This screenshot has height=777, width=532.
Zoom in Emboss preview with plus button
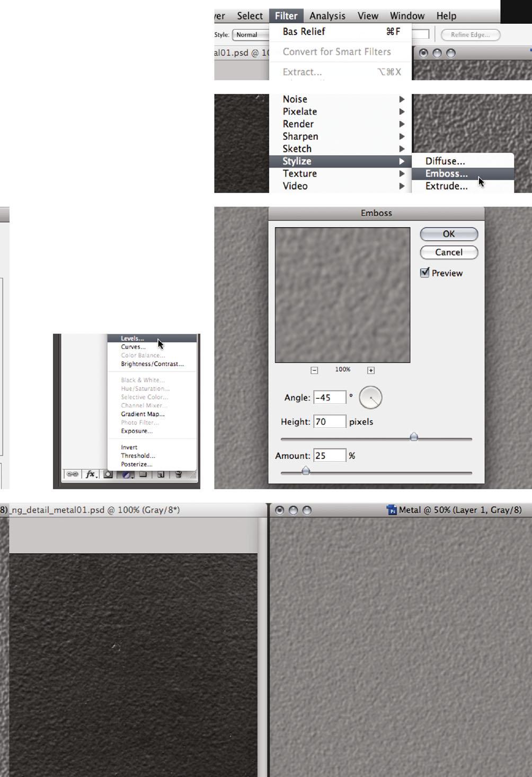click(371, 370)
